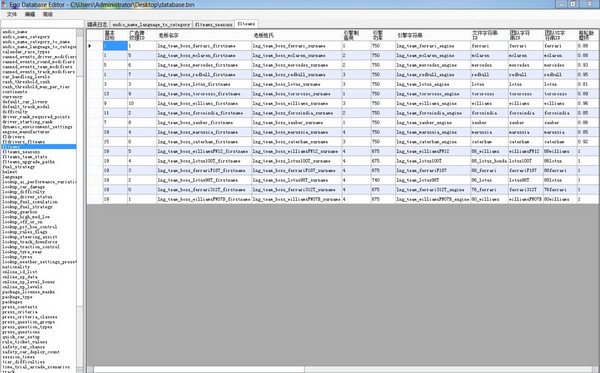Click the horizontal scrollbar under the grid
The height and width of the screenshot is (373, 600).
click(x=342, y=369)
